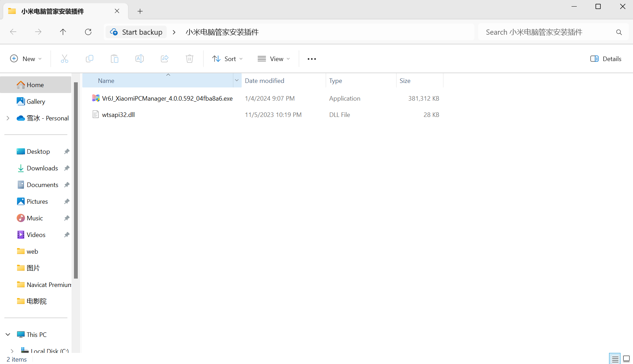Go forward in navigation history
This screenshot has width=633, height=364.
(x=38, y=32)
